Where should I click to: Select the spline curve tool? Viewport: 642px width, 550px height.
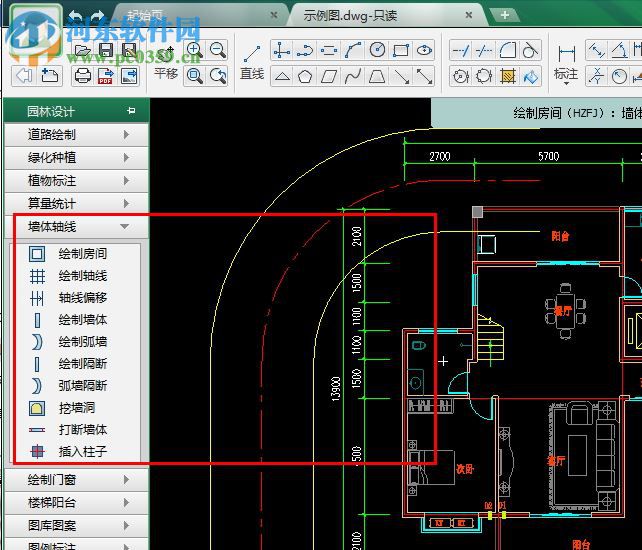353,76
